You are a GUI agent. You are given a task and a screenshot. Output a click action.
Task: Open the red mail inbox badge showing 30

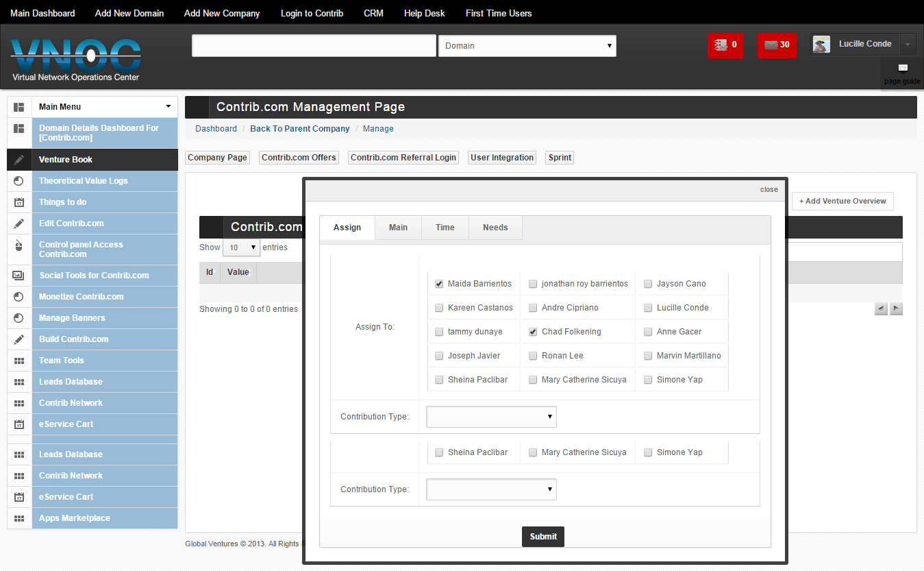click(777, 45)
